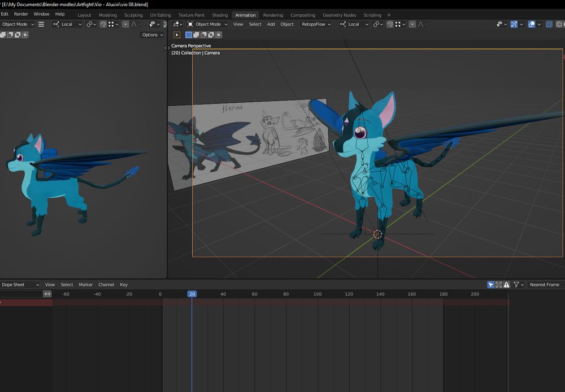Switch to the UV Editing workspace tab
Screen dimensions: 565x392
pos(160,15)
